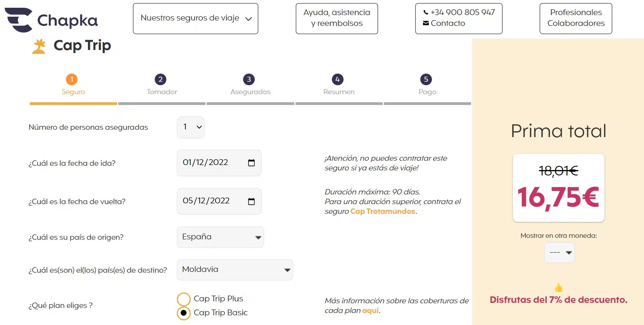Click the Cap Trip page title
Image resolution: width=644 pixels, height=325 pixels.
pyautogui.click(x=82, y=46)
